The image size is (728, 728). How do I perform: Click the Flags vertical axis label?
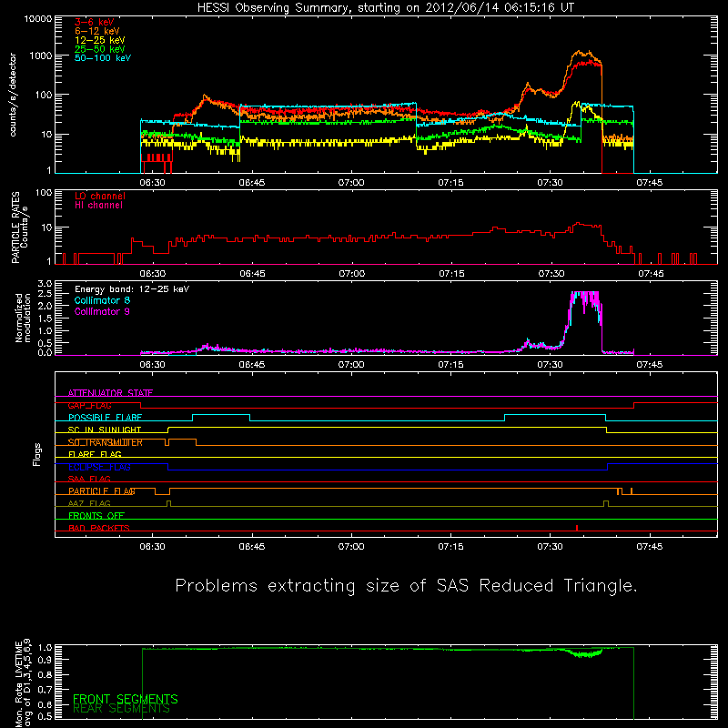point(37,454)
